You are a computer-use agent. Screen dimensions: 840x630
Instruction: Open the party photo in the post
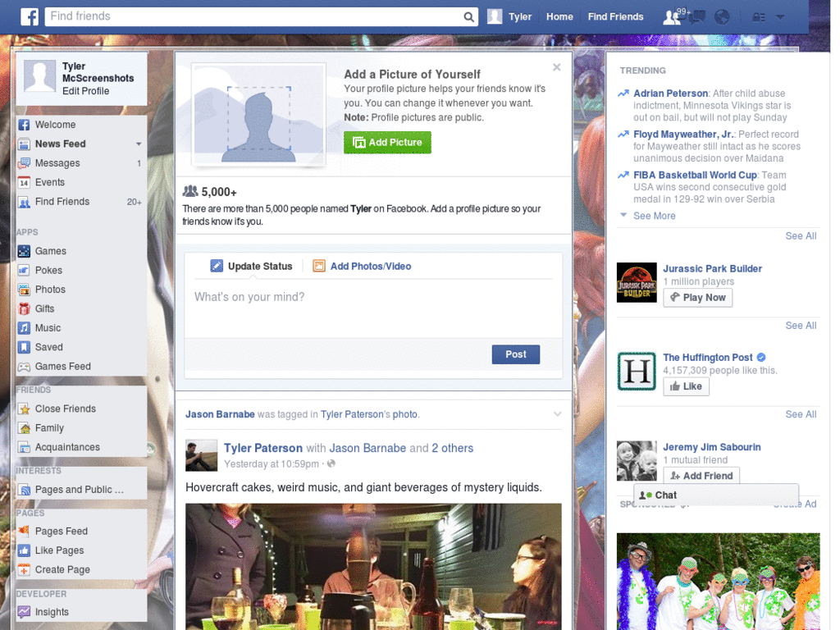[373, 567]
